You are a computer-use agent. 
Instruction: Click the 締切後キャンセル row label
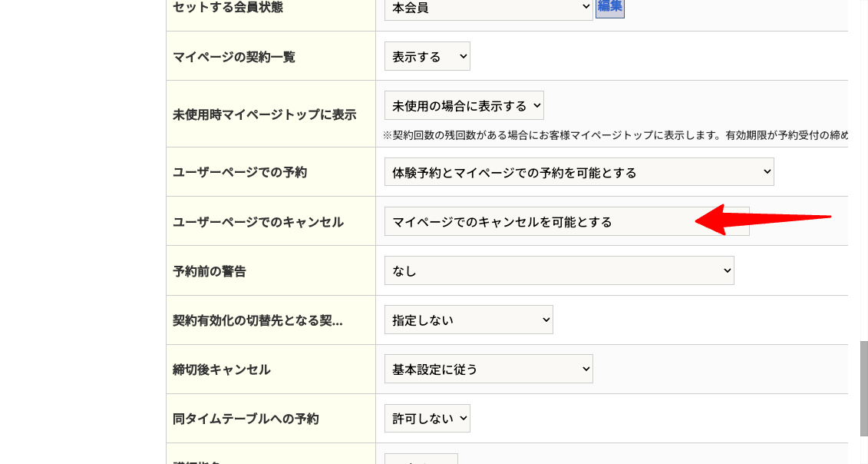[222, 370]
